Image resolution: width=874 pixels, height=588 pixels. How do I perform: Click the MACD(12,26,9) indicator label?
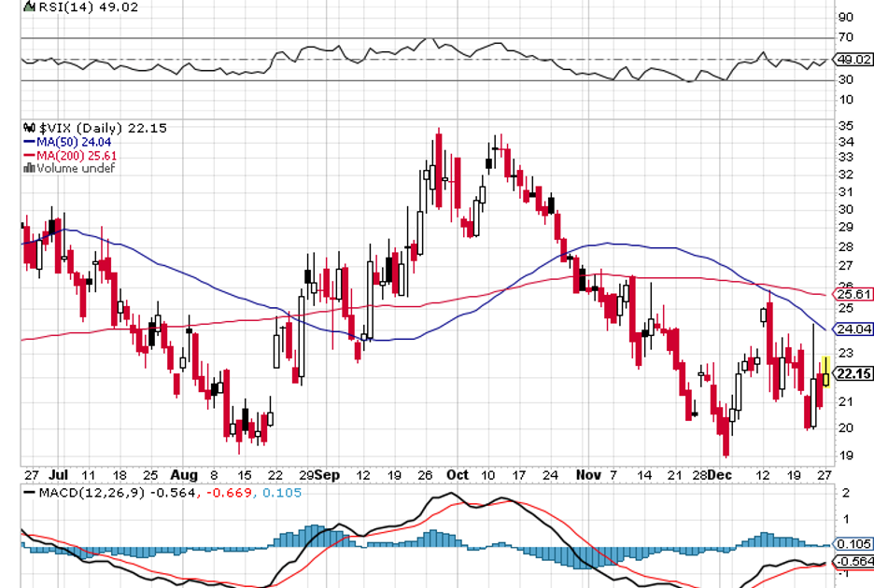[82, 492]
